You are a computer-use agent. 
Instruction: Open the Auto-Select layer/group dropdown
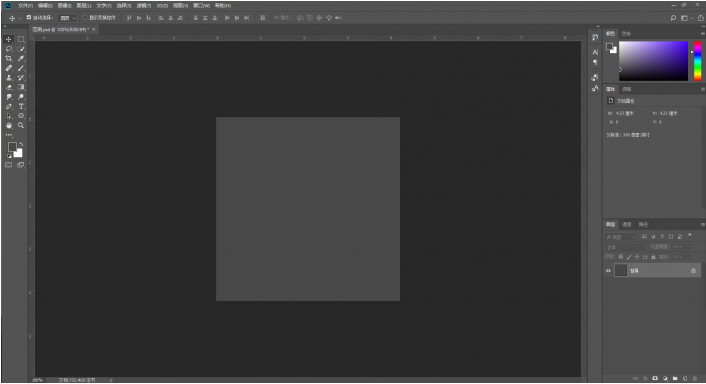(68, 18)
